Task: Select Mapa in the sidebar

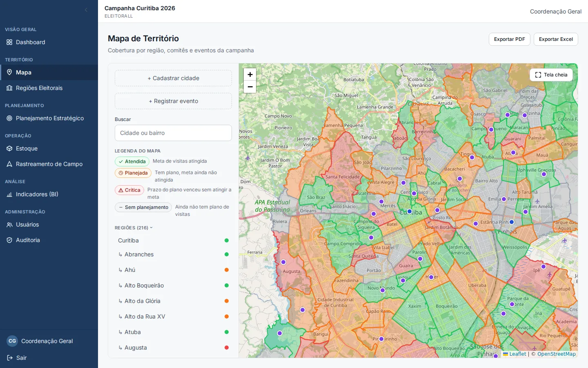Action: click(49, 72)
